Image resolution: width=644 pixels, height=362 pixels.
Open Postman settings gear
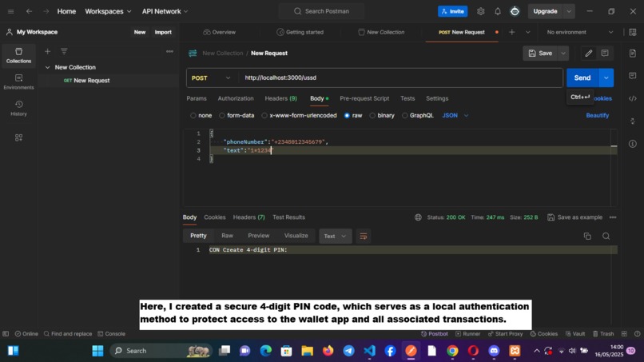(x=480, y=11)
